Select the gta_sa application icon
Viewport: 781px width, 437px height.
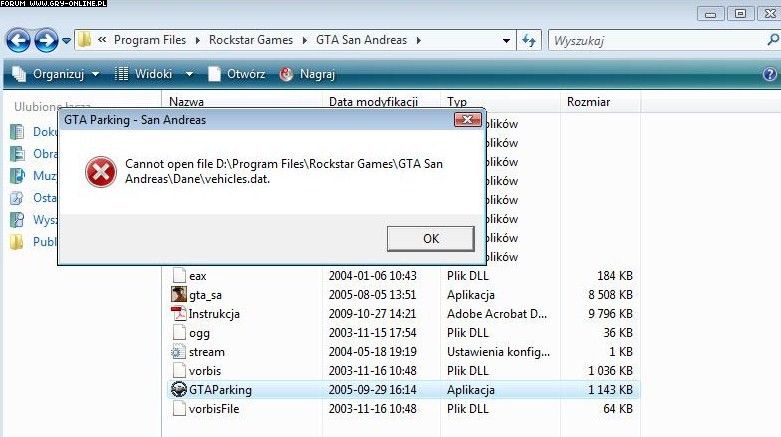(x=178, y=294)
